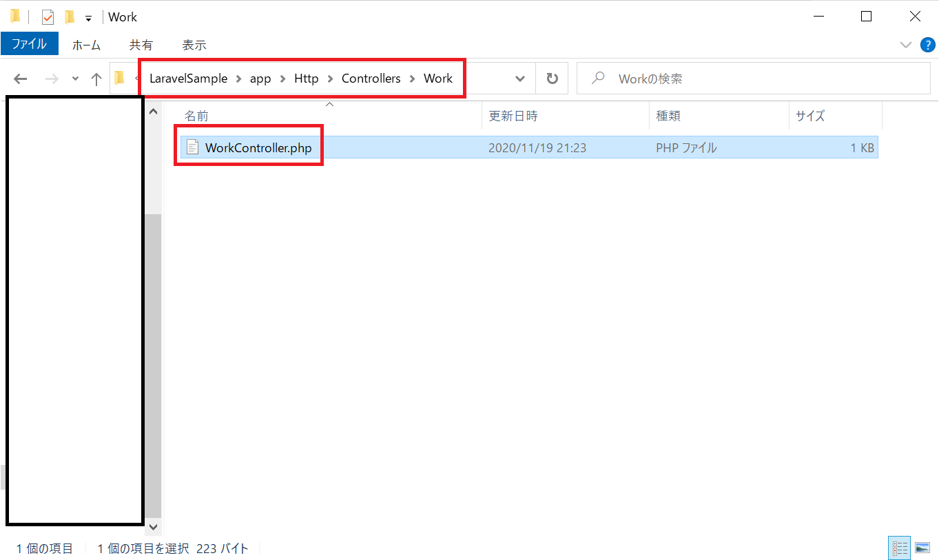Minimize the Work window
This screenshot has width=939, height=560.
[x=818, y=17]
